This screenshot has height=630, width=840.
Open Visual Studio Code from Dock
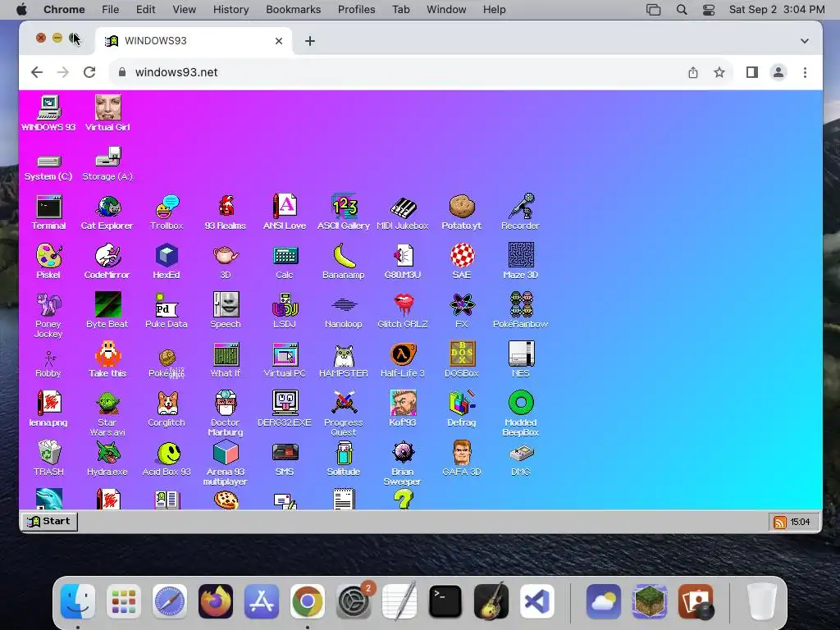(536, 601)
